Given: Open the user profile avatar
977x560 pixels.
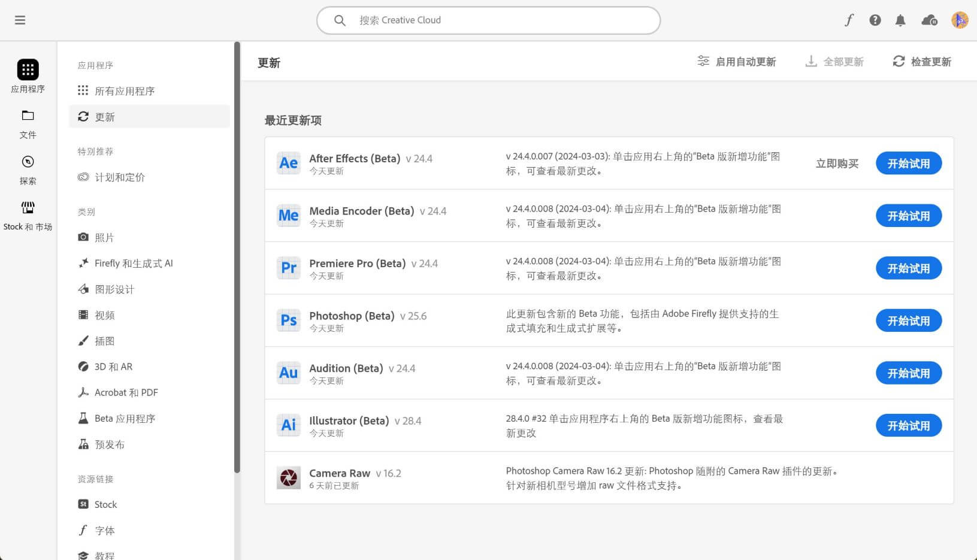Looking at the screenshot, I should (x=960, y=20).
